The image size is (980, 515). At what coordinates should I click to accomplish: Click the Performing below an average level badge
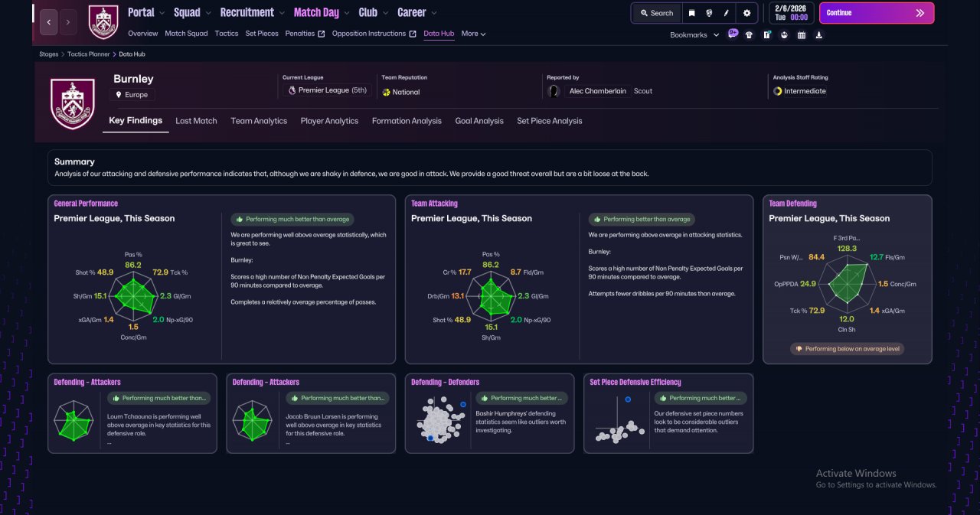[x=848, y=349]
